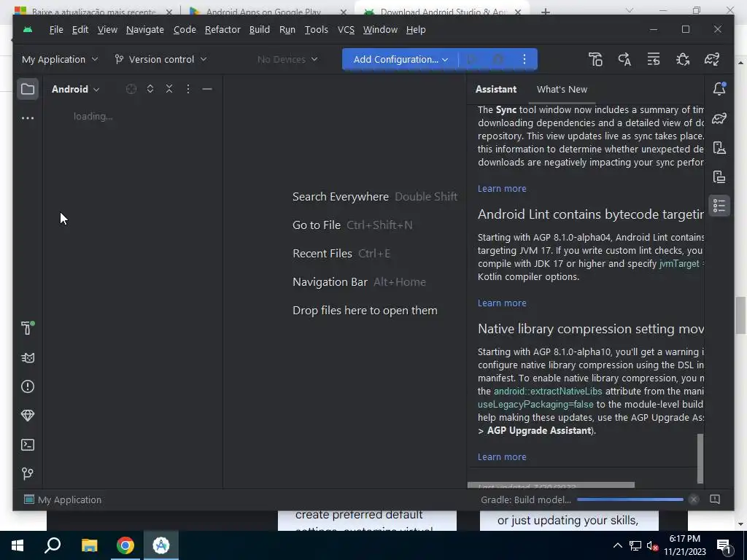Change Android project view dropdown

75,89
